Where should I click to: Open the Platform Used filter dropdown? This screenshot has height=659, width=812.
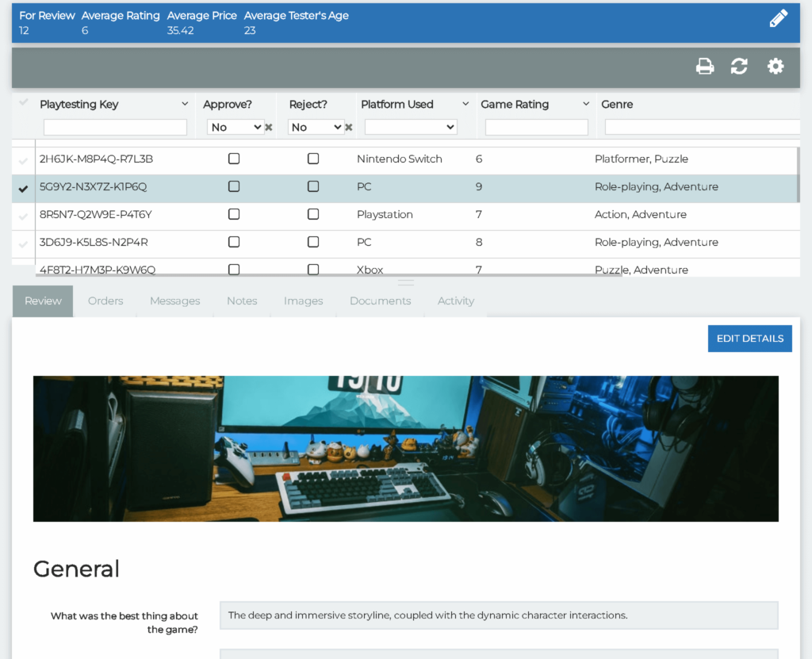[x=411, y=128]
